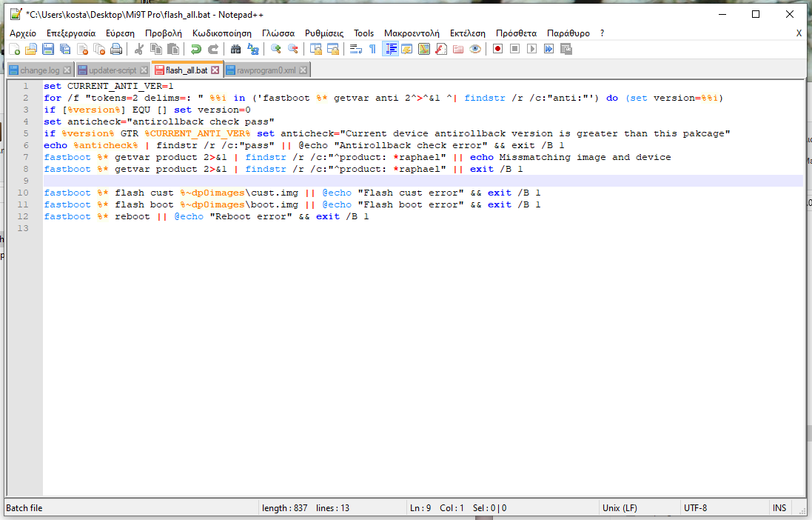Click the Cut scissors icon

(138, 50)
